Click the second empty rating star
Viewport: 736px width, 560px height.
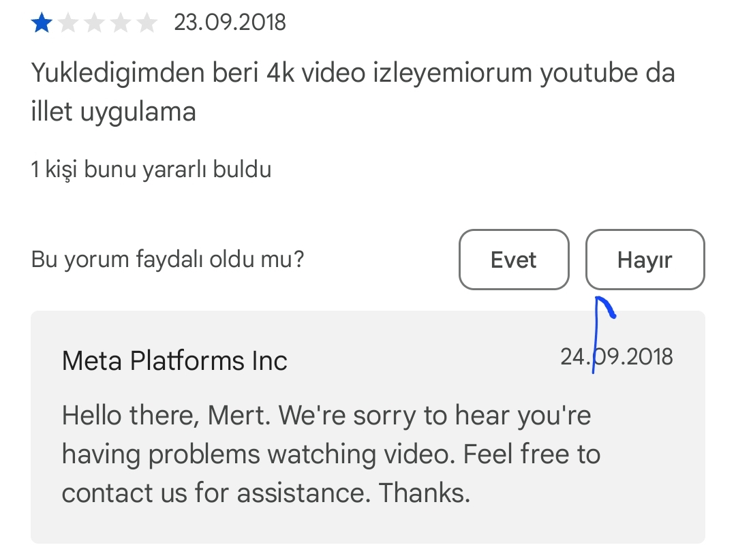coord(68,23)
